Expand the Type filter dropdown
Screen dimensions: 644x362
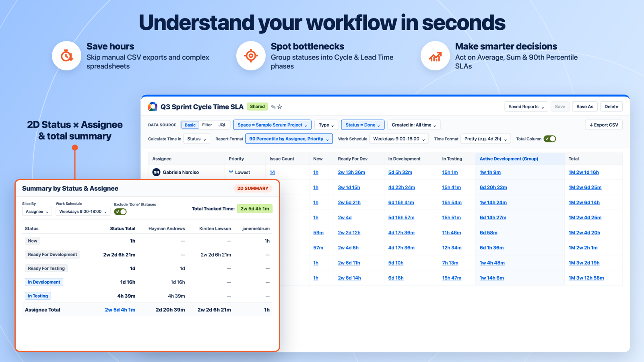point(326,125)
